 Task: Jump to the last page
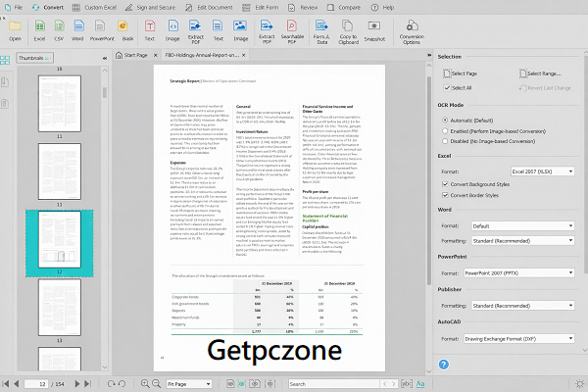coord(87,384)
